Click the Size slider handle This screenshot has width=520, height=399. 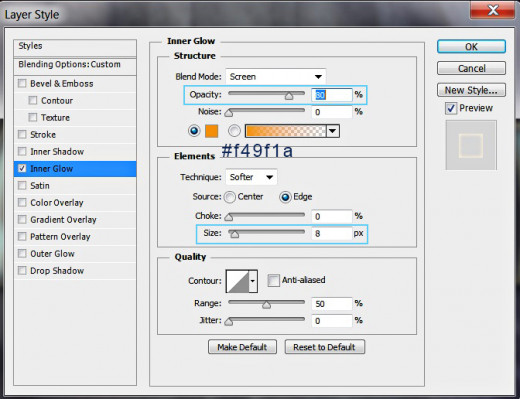pyautogui.click(x=235, y=234)
